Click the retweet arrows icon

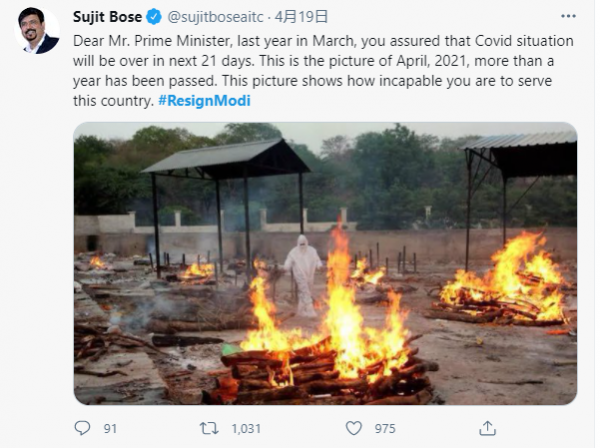[x=208, y=427]
